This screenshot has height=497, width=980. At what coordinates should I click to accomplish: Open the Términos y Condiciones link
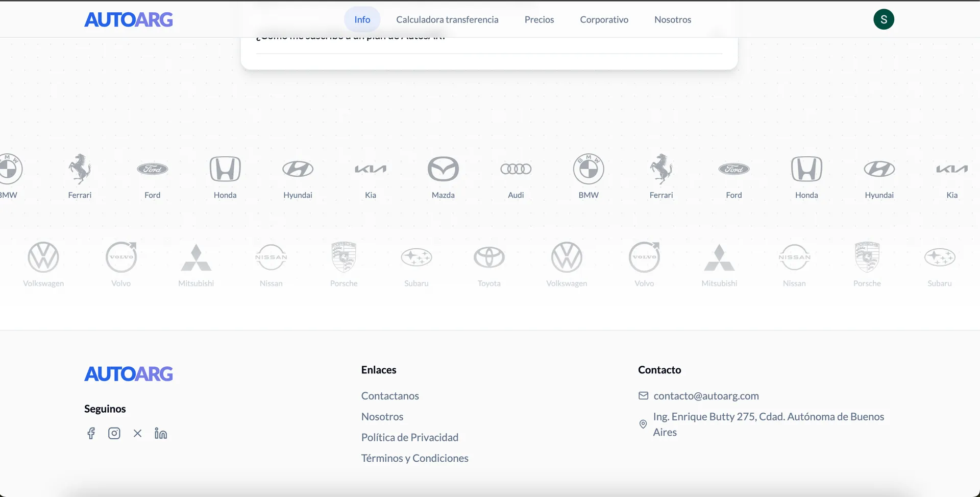click(415, 458)
